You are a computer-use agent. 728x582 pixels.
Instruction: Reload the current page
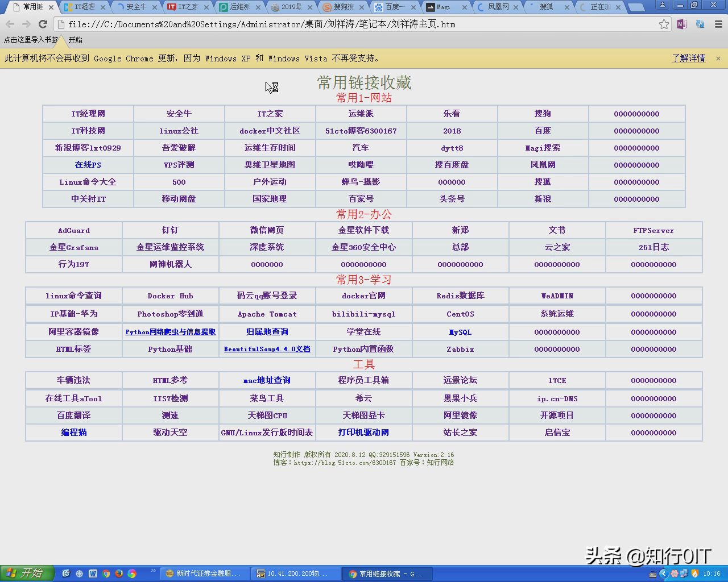click(43, 24)
